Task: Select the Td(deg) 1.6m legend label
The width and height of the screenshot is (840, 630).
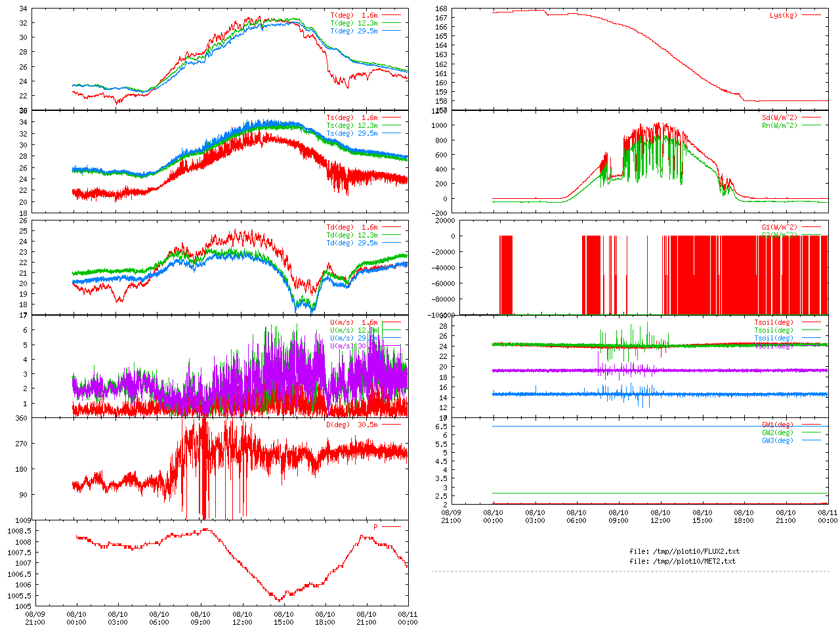Action: click(352, 227)
